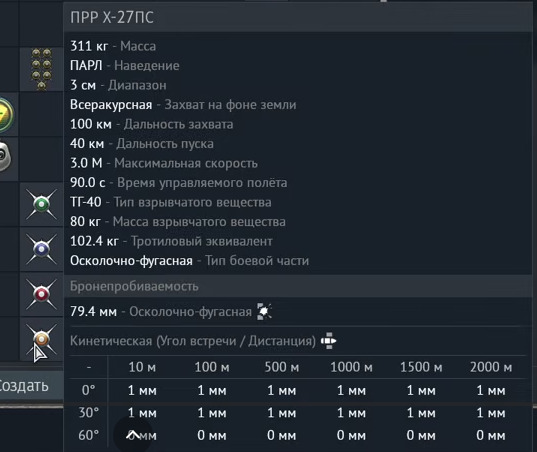
Task: Click the '1500 м' column header
Action: point(421,367)
